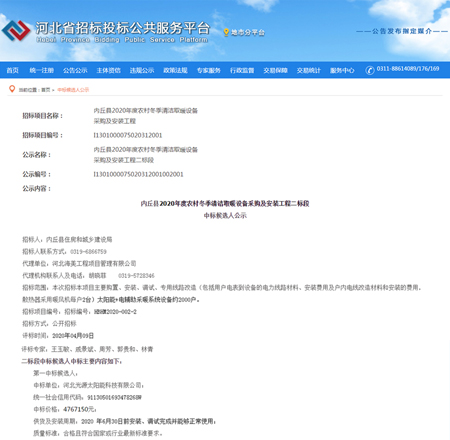Click the 首页 breadcrumb link

[46, 90]
